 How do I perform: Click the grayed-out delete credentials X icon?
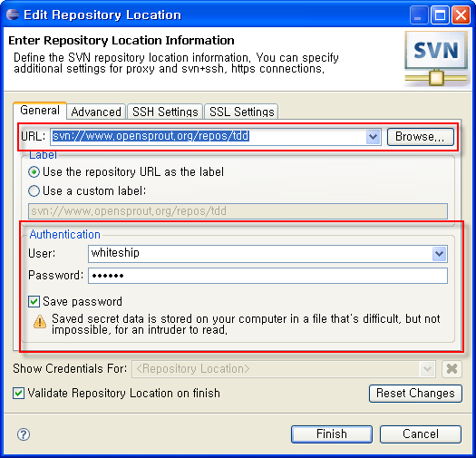pos(452,369)
